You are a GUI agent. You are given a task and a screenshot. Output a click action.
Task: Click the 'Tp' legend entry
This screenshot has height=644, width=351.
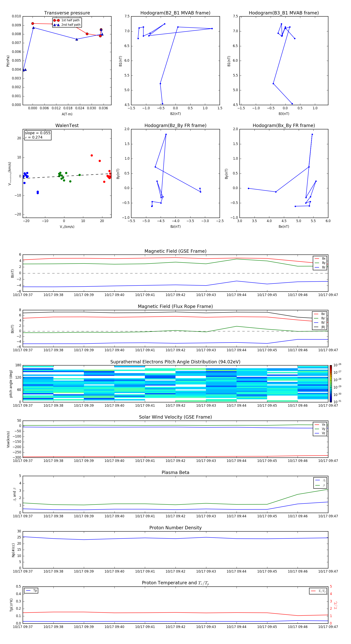click(x=31, y=591)
